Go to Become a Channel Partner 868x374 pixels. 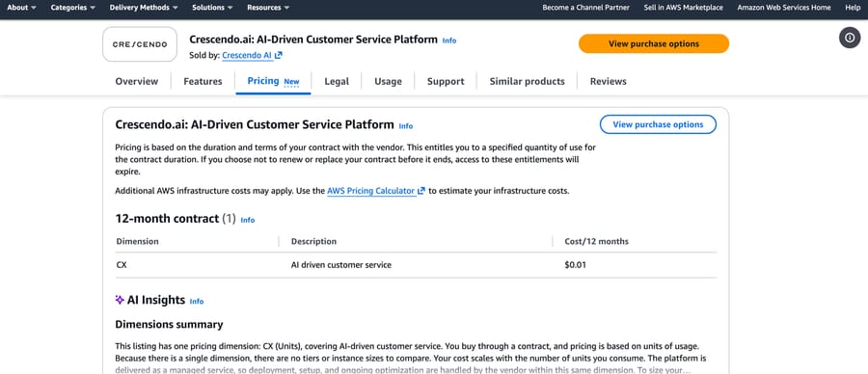pos(585,8)
